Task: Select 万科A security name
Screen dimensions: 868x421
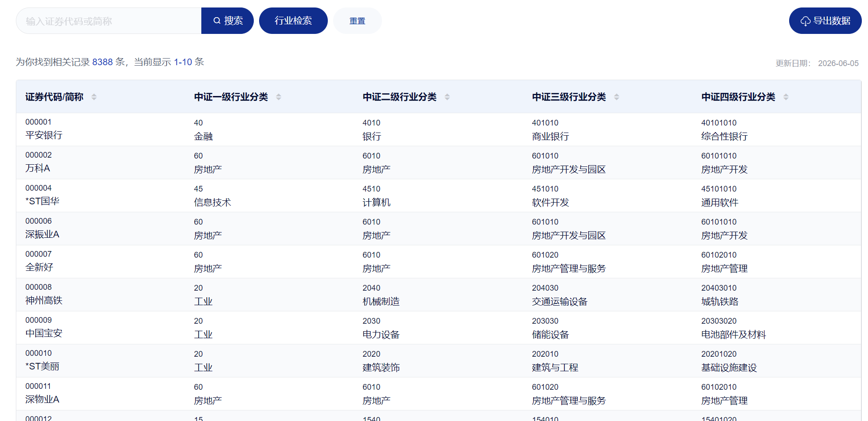Action: click(37, 168)
